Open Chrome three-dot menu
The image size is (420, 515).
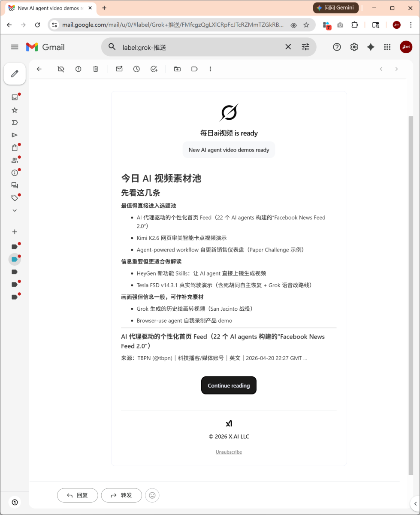[411, 25]
